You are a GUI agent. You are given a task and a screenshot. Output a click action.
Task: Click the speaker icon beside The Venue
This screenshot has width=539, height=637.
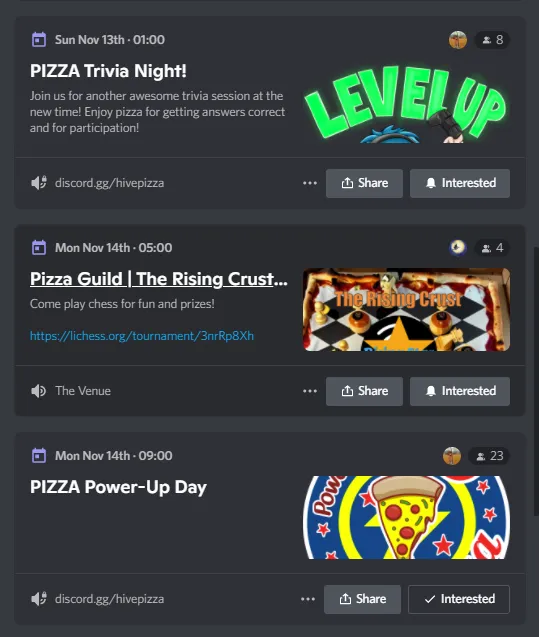coord(39,391)
